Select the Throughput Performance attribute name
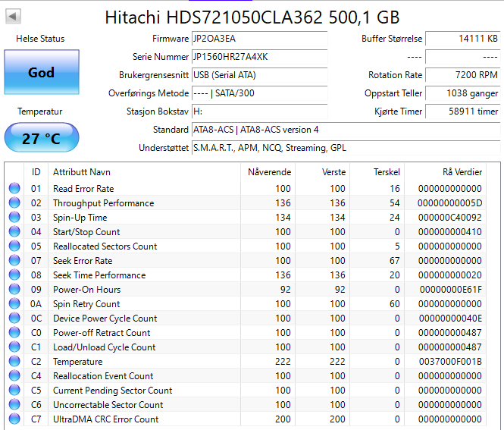 click(104, 203)
